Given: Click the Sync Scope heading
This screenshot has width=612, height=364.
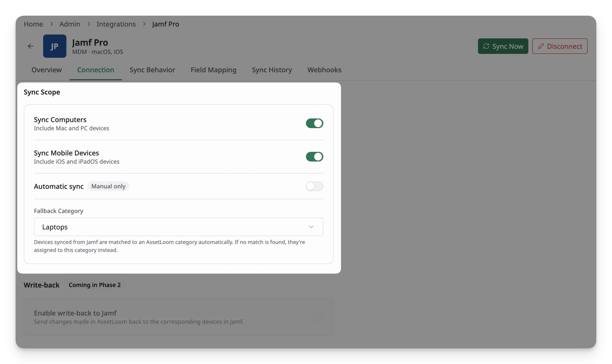Looking at the screenshot, I should point(42,92).
